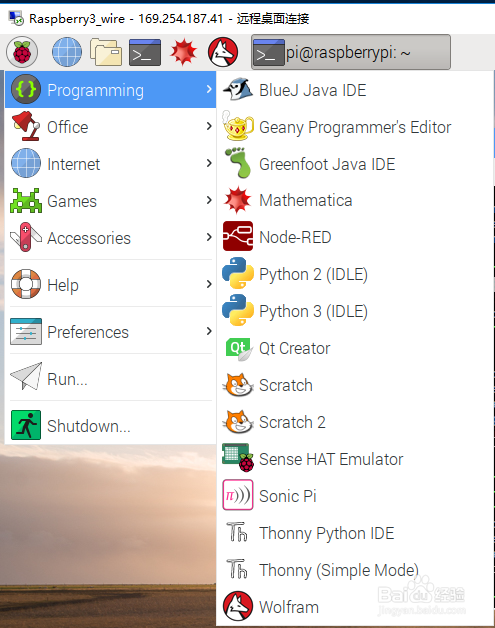
Task: Click the Sonic Pi icon
Action: click(238, 495)
